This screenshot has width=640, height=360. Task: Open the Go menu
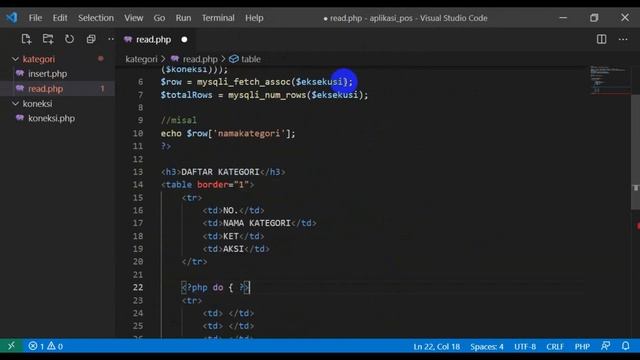[x=159, y=18]
